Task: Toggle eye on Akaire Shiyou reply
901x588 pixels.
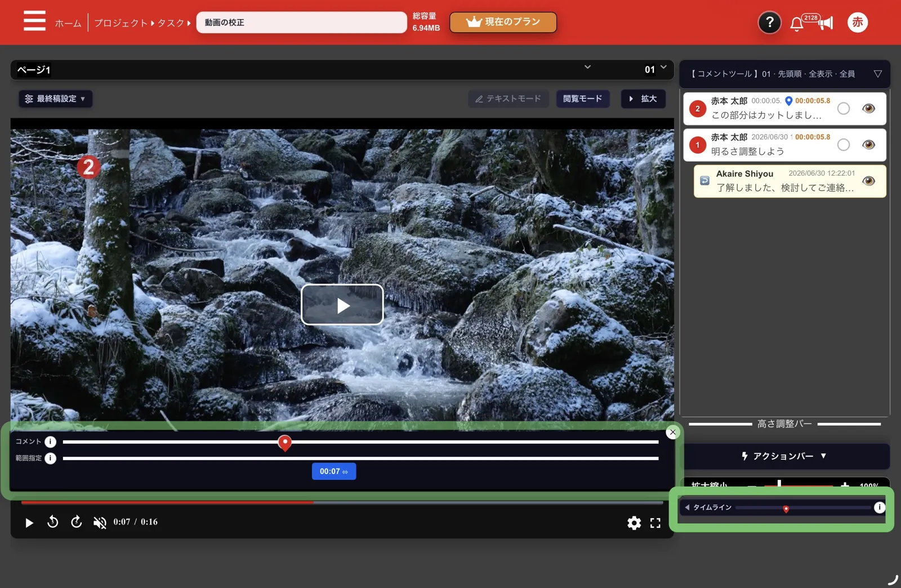Action: (x=868, y=181)
